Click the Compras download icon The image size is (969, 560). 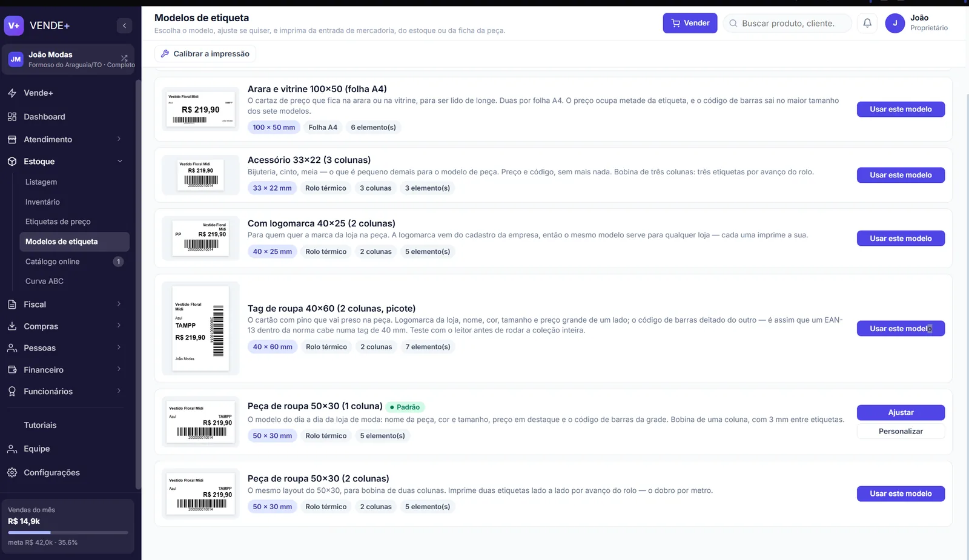point(12,326)
